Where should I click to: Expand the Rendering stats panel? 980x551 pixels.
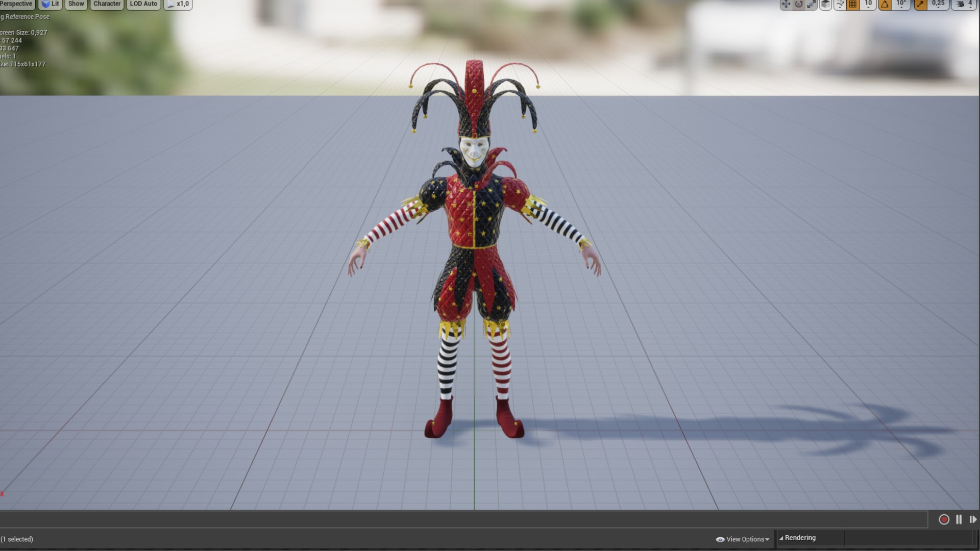pyautogui.click(x=799, y=537)
